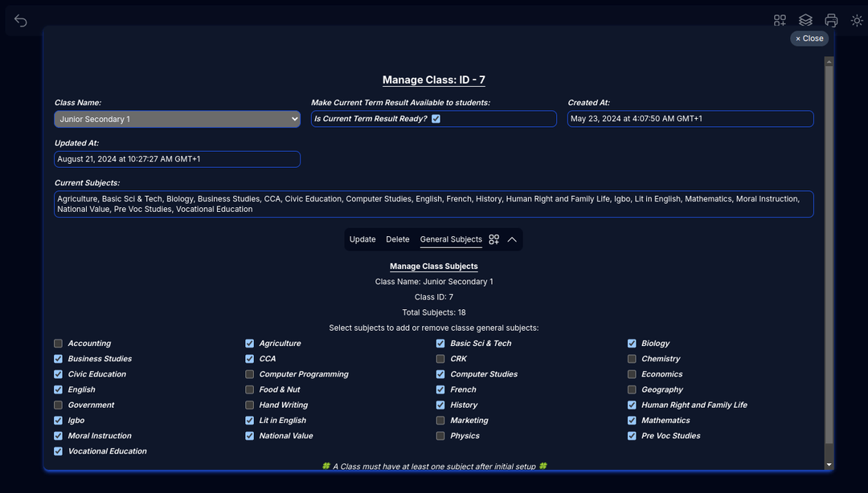868x493 pixels.
Task: Click the back arrow icon
Action: [21, 21]
